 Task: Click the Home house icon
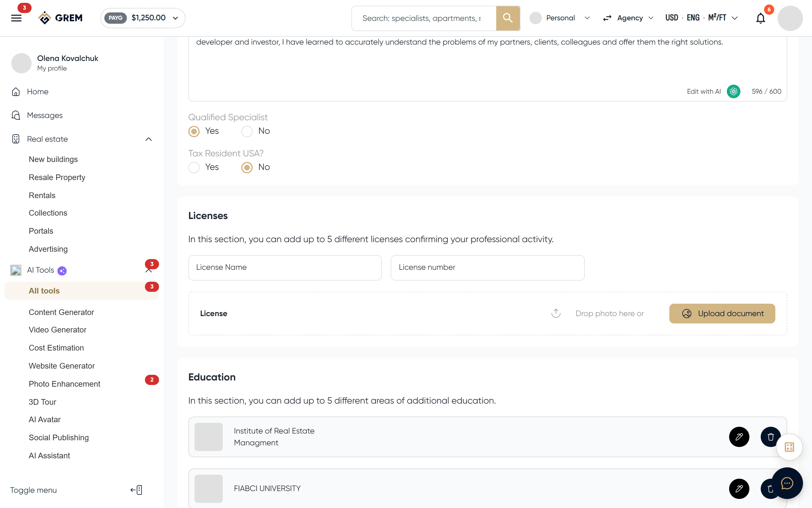[x=16, y=92]
